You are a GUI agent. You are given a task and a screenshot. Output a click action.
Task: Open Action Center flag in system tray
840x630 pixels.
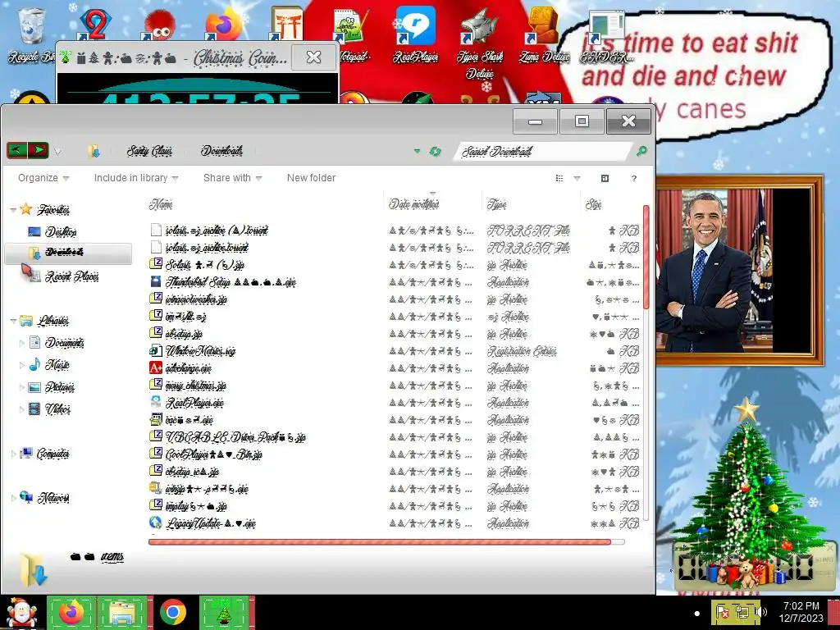(x=723, y=612)
